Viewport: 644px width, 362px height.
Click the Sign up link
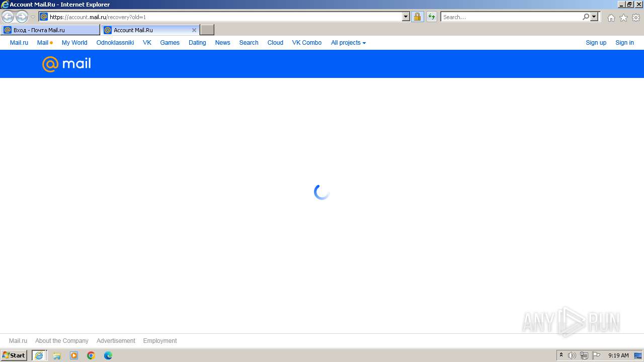pyautogui.click(x=596, y=43)
